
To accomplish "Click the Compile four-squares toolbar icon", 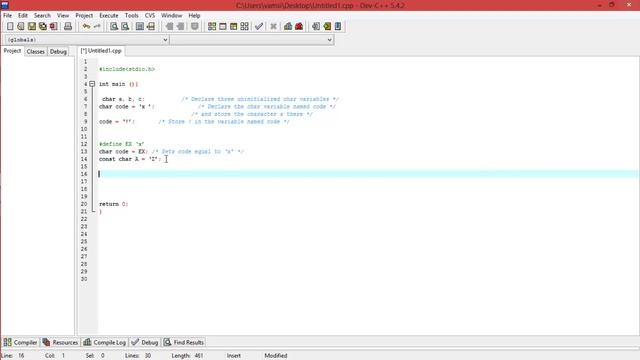I will [x=212, y=27].
